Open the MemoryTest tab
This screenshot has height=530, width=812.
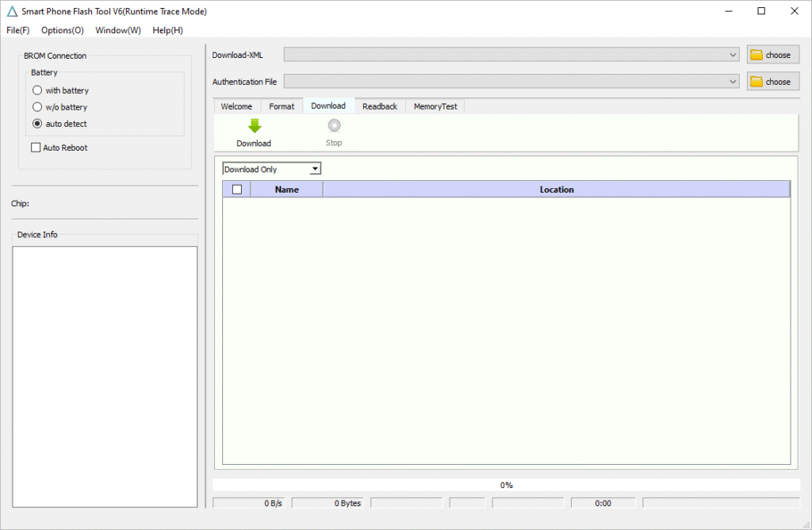pyautogui.click(x=435, y=106)
